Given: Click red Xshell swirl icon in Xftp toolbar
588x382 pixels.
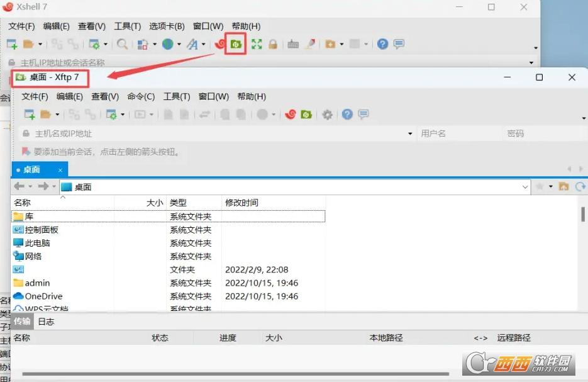Looking at the screenshot, I should (x=291, y=115).
